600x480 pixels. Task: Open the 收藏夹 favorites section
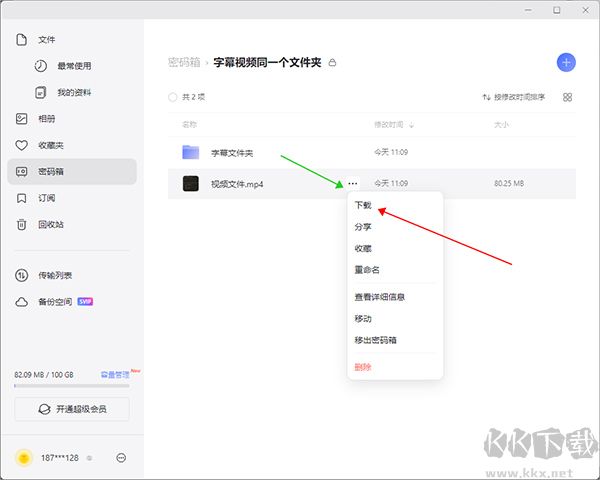pos(50,145)
